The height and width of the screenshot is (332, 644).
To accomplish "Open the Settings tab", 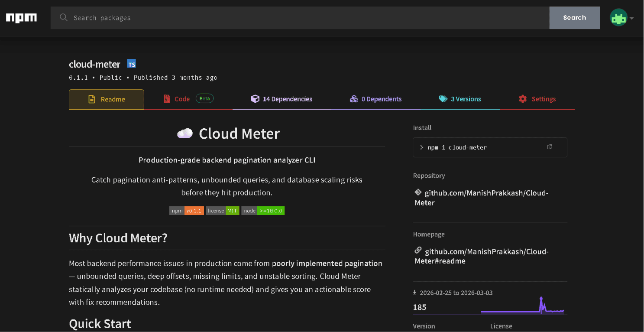I will tap(537, 99).
